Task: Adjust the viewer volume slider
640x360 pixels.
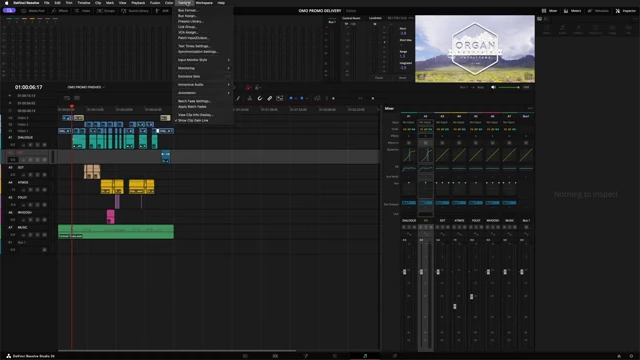Action: [509, 87]
